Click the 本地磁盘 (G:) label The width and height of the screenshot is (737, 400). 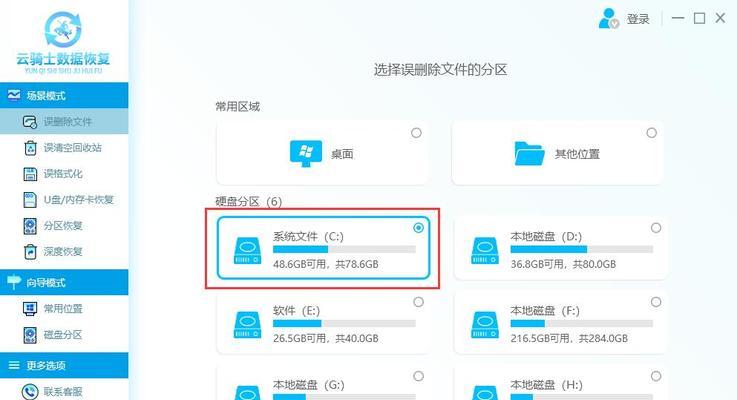pyautogui.click(x=309, y=385)
